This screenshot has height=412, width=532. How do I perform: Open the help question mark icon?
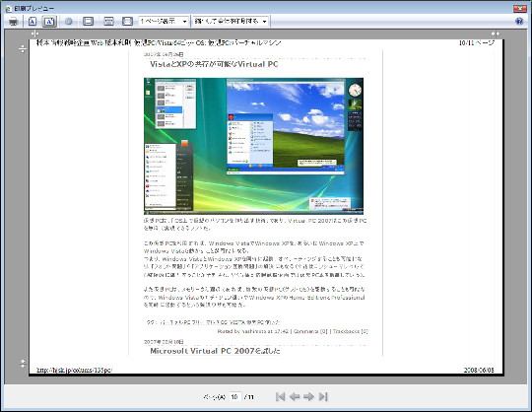point(519,21)
